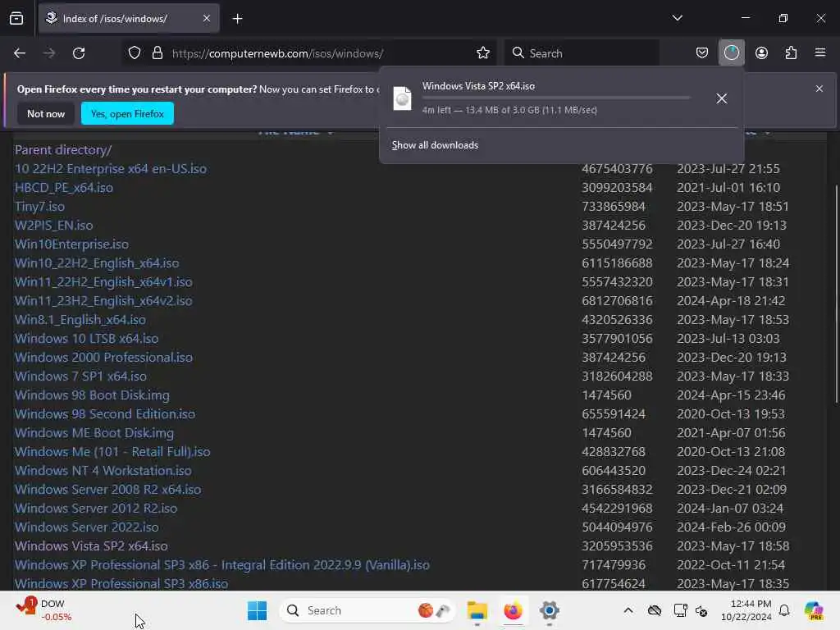Click the browser Search box
Screen dimensions: 840x630
(x=582, y=53)
